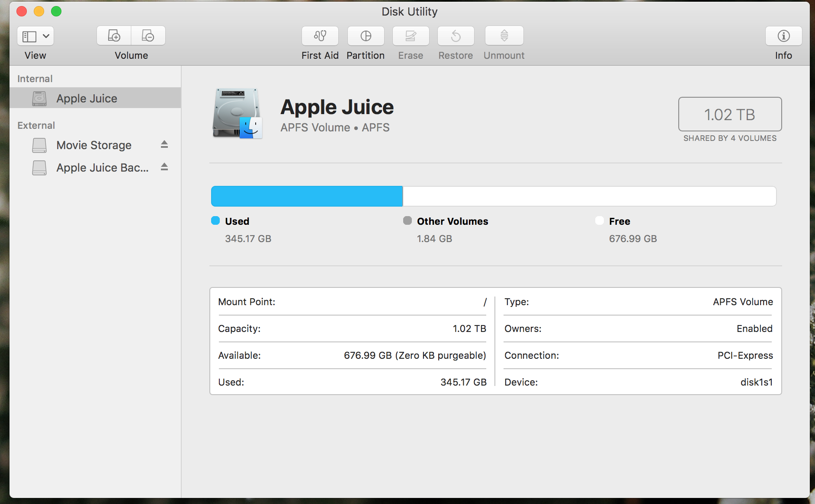
Task: Select Apple Juice internal volume
Action: [x=95, y=98]
